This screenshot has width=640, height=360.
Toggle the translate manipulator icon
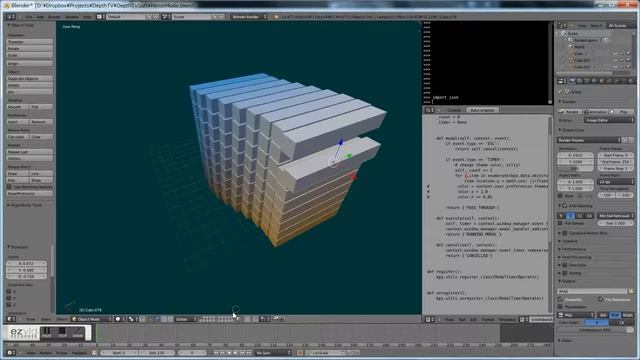pyautogui.click(x=157, y=319)
